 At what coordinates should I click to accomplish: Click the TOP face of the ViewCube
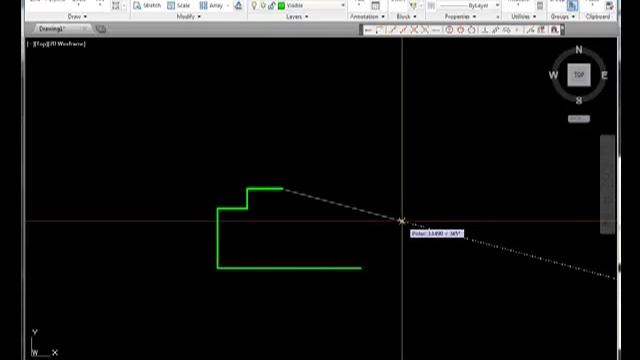point(579,75)
